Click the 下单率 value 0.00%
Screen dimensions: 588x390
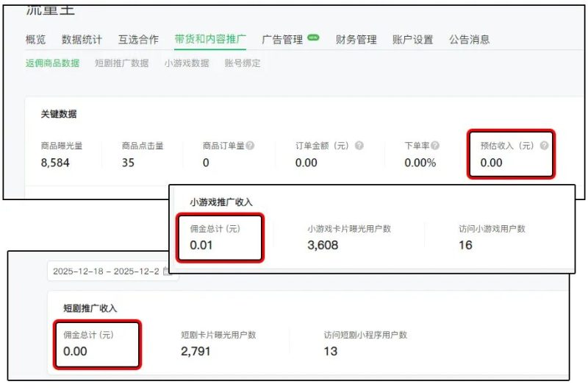pyautogui.click(x=420, y=163)
